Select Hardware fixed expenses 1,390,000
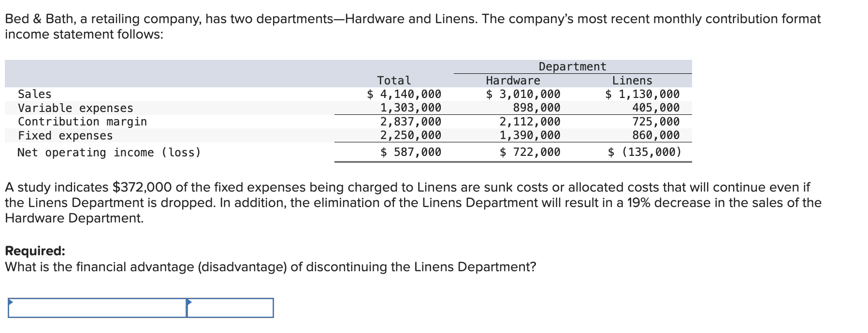This screenshot has height=333, width=868. [530, 135]
